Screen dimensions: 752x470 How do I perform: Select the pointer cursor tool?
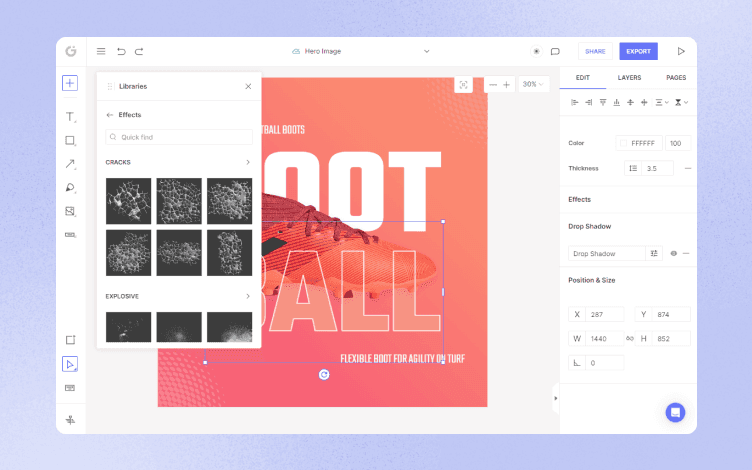(70, 364)
